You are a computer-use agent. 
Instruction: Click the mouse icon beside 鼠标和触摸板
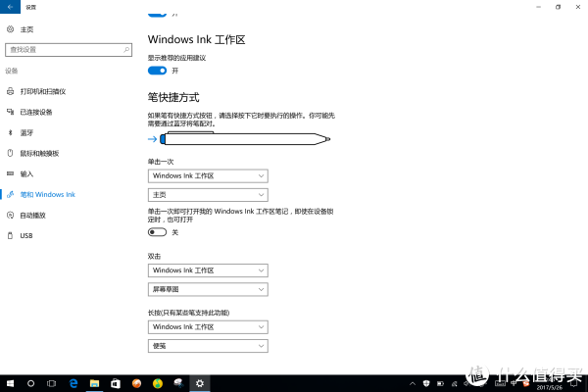coord(11,153)
